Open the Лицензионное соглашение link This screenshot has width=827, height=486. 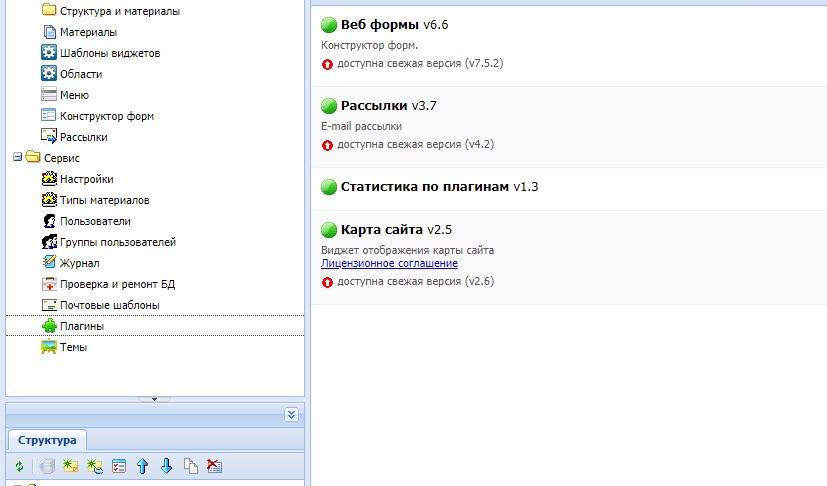coord(389,264)
